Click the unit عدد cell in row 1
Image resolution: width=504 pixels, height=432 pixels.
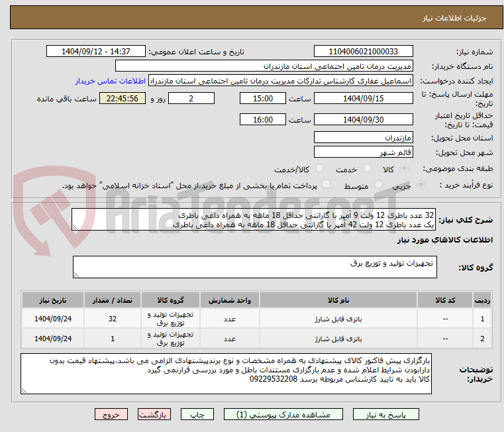click(x=230, y=319)
